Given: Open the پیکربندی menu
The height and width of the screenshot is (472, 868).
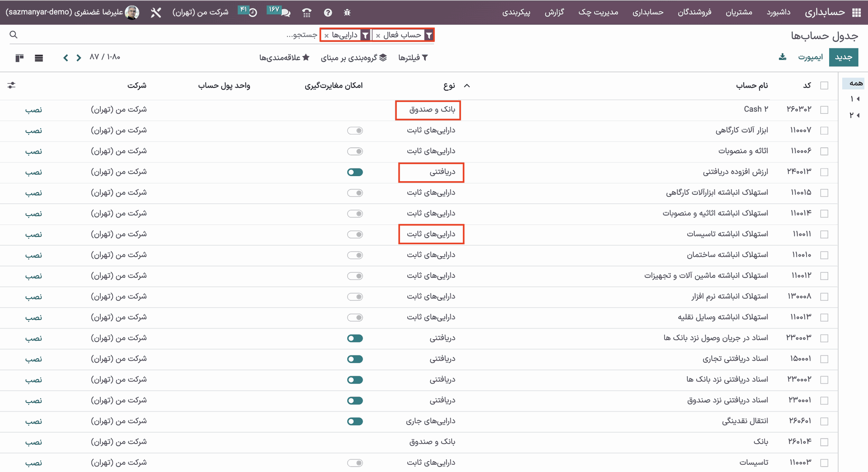Looking at the screenshot, I should point(516,12).
